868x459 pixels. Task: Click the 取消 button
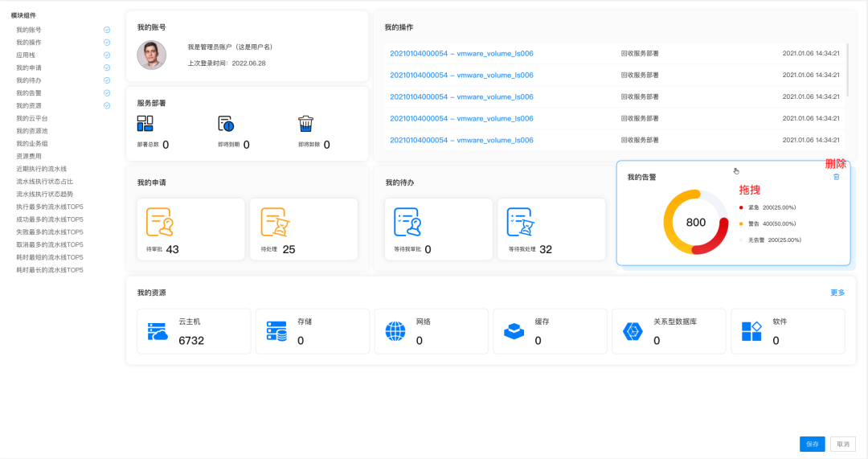point(843,444)
